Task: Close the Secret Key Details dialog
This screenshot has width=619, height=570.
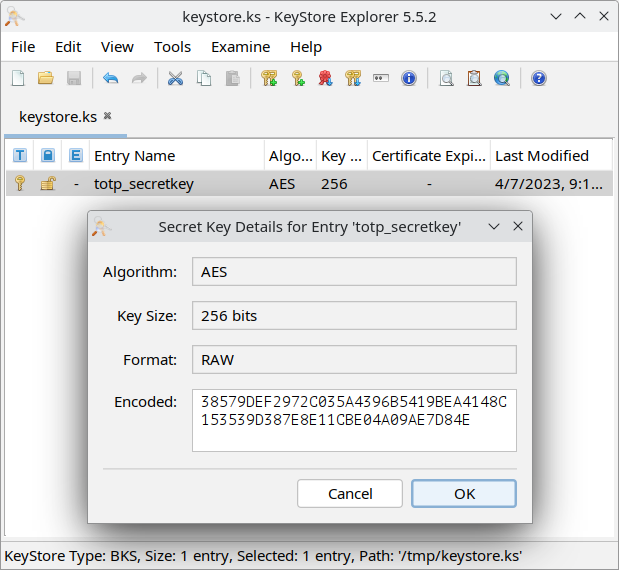Action: 518,226
